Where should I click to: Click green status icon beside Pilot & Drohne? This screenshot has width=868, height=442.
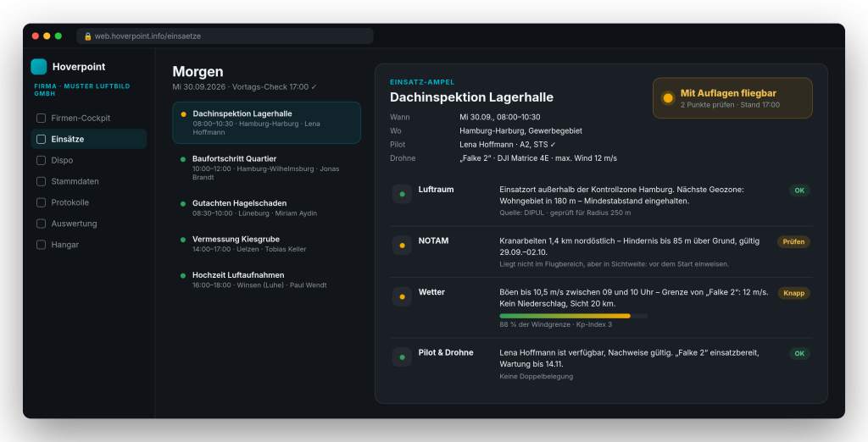coord(402,357)
